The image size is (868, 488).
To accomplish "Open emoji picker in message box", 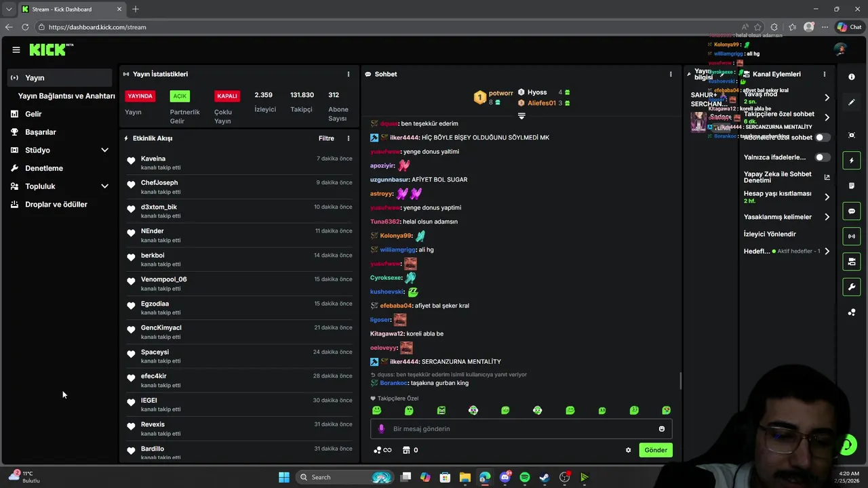I will coord(662,428).
